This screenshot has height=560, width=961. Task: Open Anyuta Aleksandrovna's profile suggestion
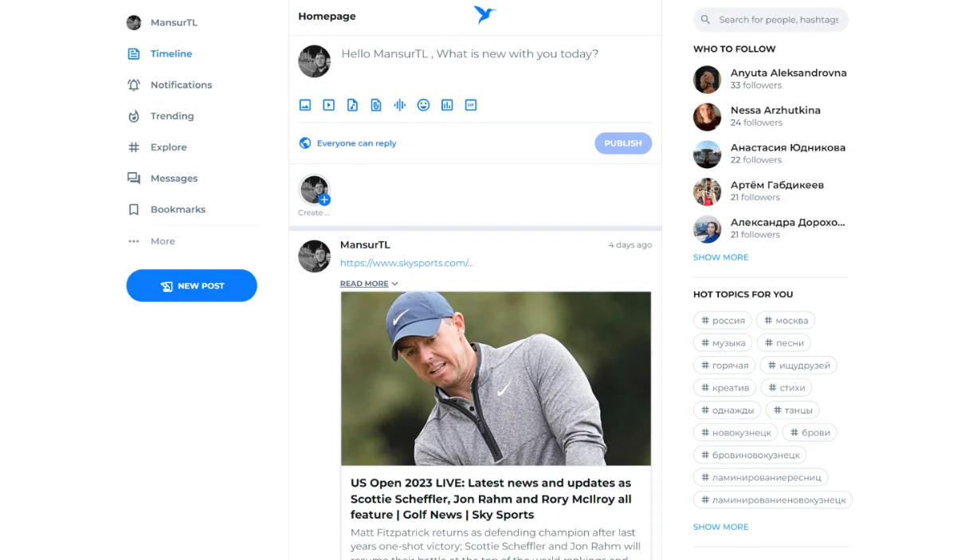[787, 73]
